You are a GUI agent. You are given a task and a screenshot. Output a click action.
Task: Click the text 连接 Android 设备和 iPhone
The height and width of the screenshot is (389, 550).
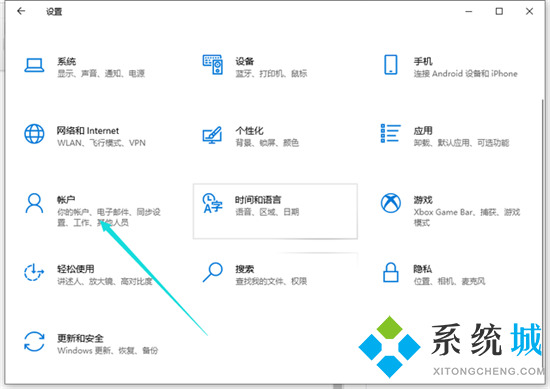tap(465, 73)
